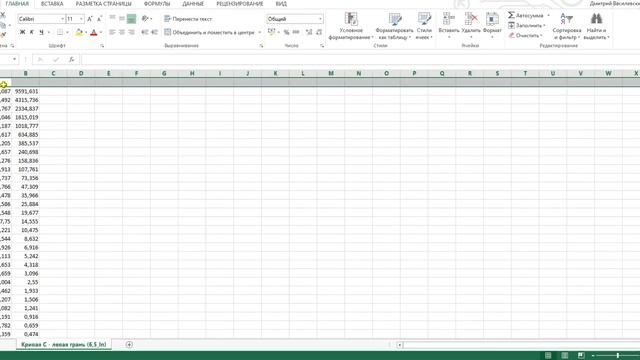This screenshot has height=360, width=640.
Task: Toggle align text right
Action: click(131, 32)
